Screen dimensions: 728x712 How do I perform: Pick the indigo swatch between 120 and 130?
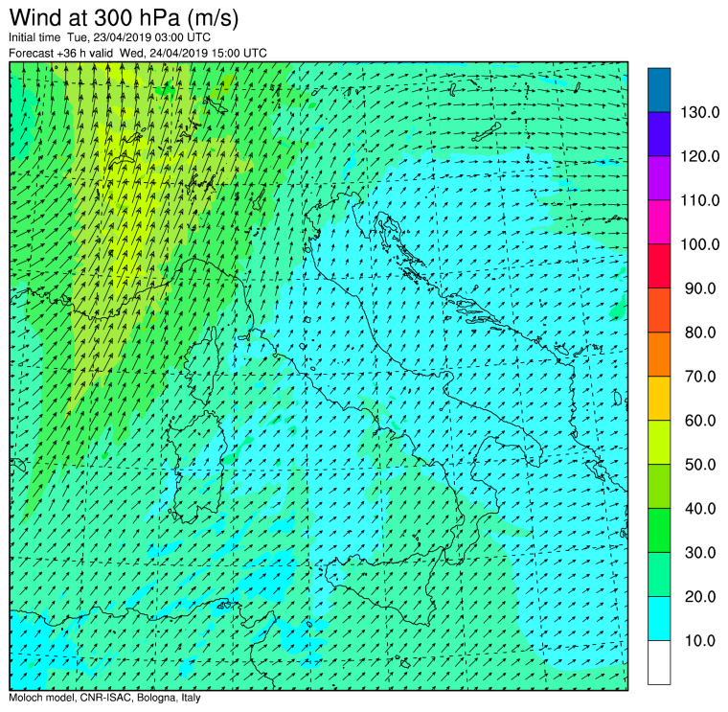[x=659, y=134]
